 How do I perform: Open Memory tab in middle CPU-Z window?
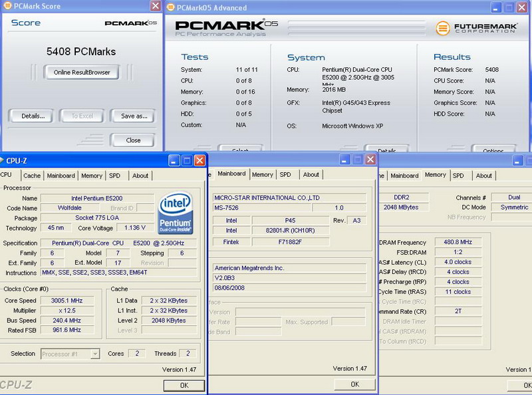262,174
